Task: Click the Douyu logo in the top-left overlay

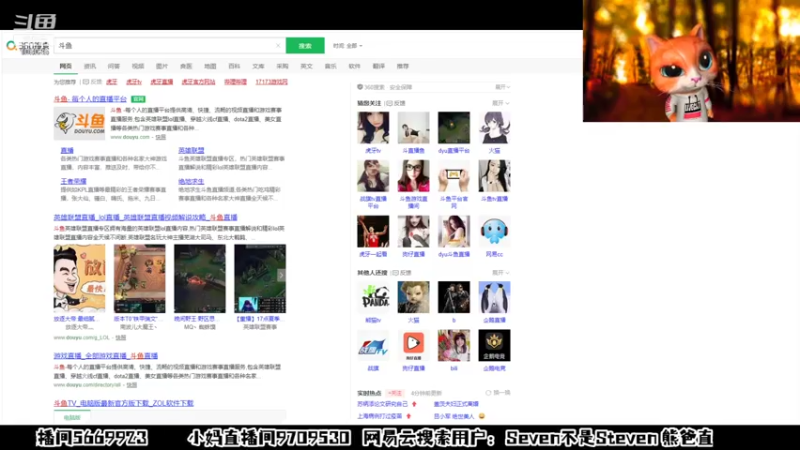Action: pos(35,21)
